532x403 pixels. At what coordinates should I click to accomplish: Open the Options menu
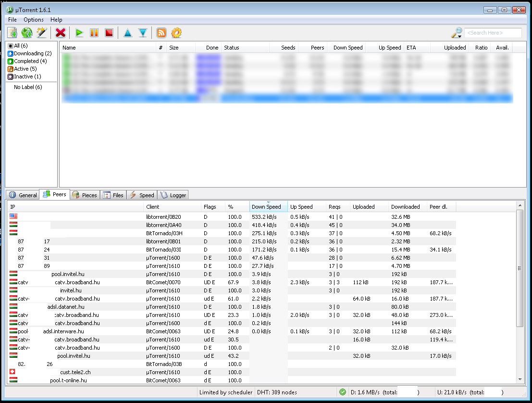34,20
